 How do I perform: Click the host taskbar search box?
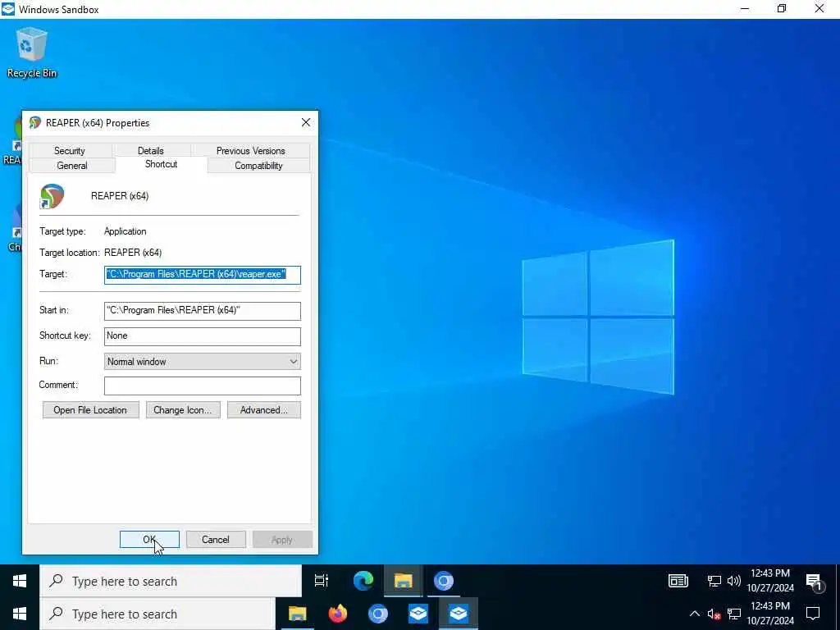157,614
